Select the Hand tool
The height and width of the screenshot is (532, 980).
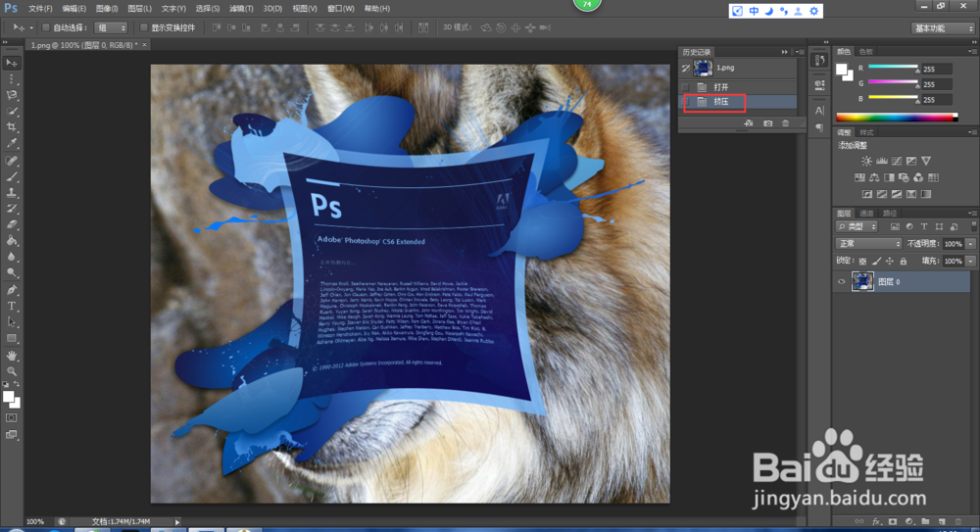[11, 355]
